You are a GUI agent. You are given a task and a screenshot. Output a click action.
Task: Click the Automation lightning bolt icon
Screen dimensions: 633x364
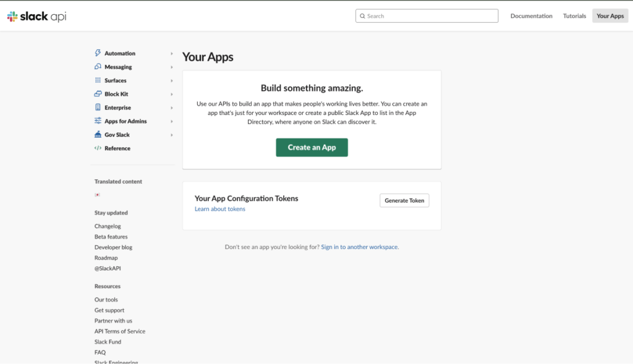pos(98,54)
